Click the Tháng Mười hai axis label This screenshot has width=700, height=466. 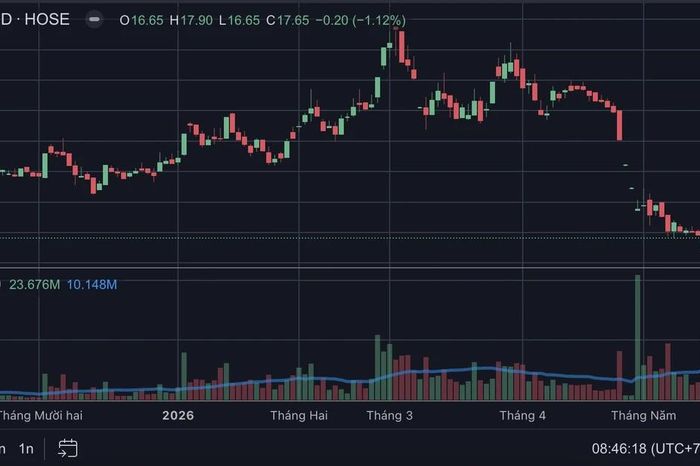(41, 416)
